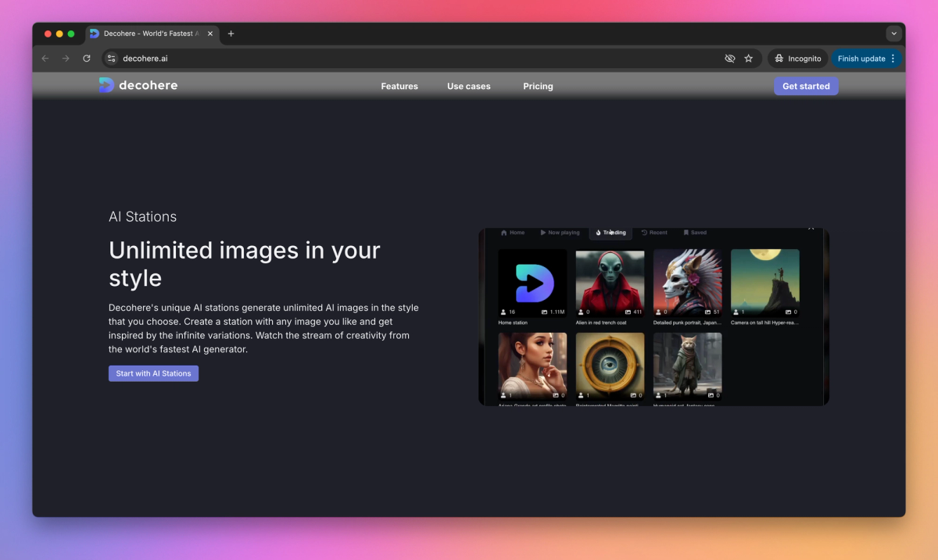This screenshot has height=560, width=938.
Task: Open the Finish update menu
Action: pyautogui.click(x=866, y=59)
